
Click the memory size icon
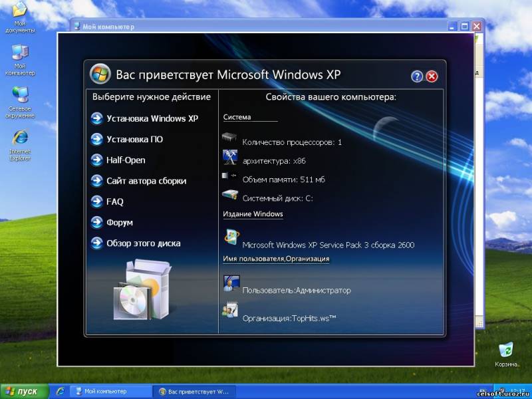[229, 176]
